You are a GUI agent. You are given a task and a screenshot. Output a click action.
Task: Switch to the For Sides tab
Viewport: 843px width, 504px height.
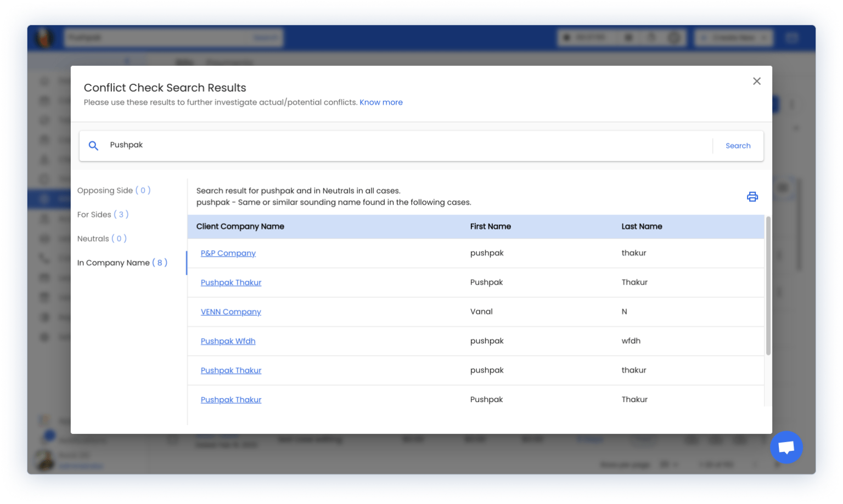103,214
